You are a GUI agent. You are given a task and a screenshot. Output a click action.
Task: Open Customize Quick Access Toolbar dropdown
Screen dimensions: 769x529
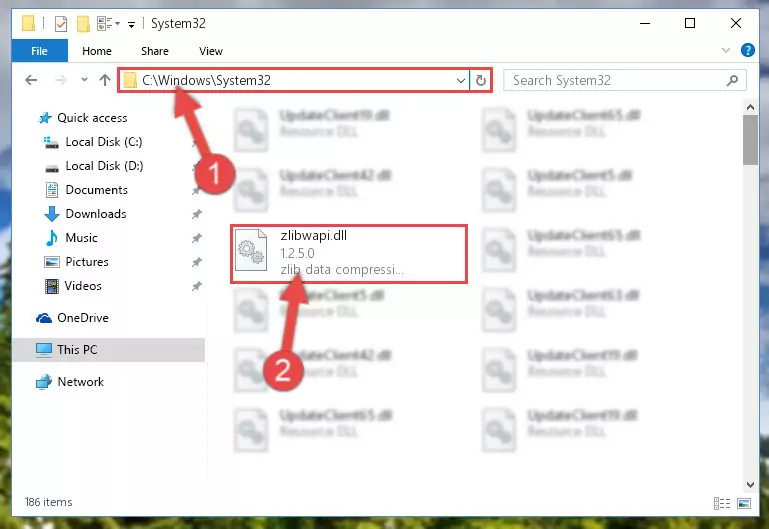click(131, 24)
